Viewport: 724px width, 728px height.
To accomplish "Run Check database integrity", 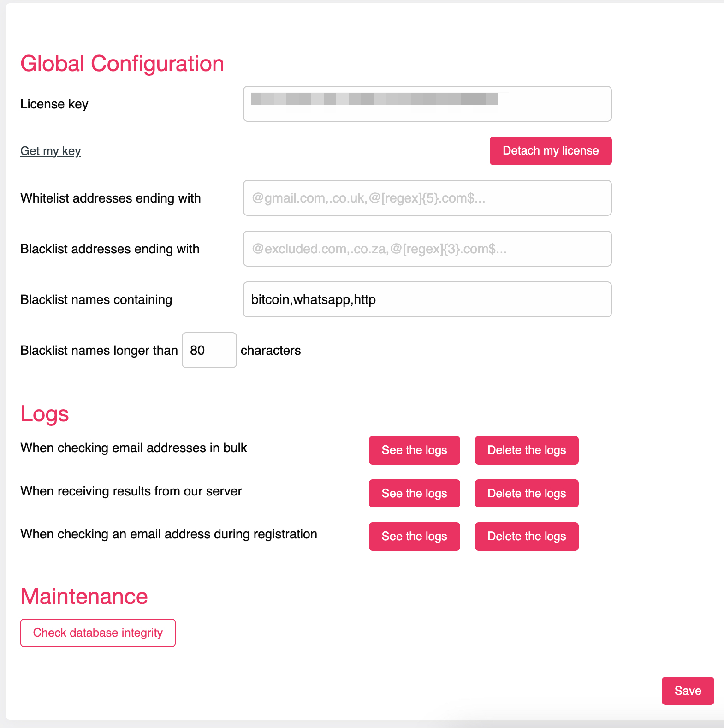I will (x=98, y=633).
